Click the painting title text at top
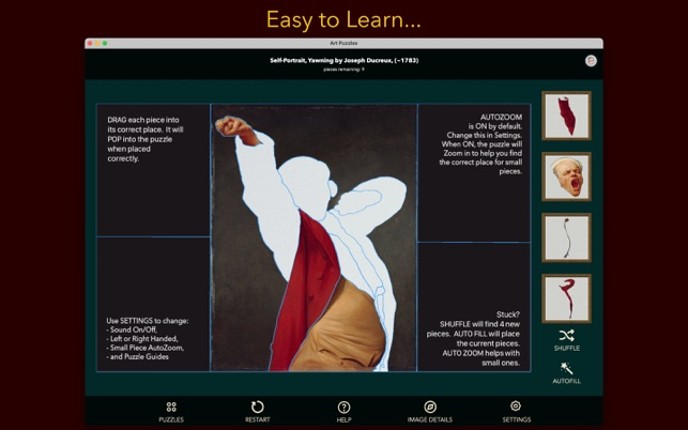Viewport: 688px width, 430px height. pyautogui.click(x=344, y=60)
